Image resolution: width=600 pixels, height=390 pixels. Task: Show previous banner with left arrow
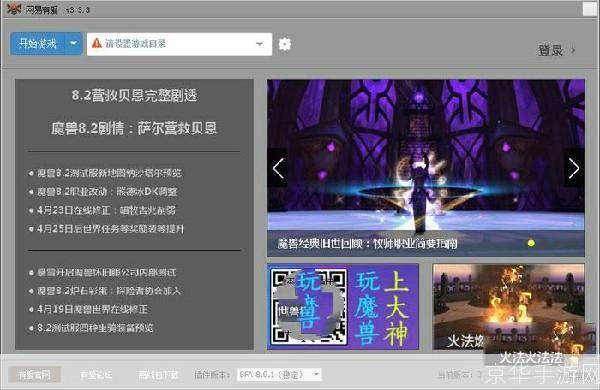click(278, 168)
